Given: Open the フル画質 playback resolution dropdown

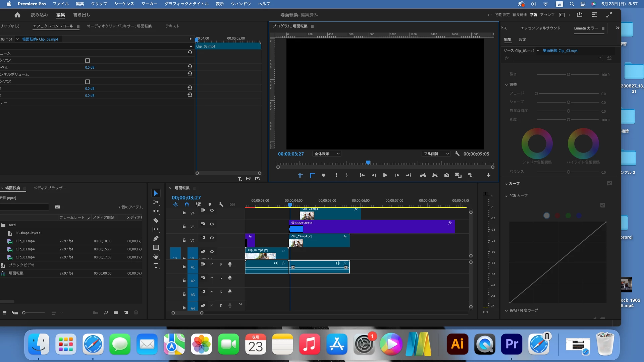Looking at the screenshot, I should coord(436,154).
